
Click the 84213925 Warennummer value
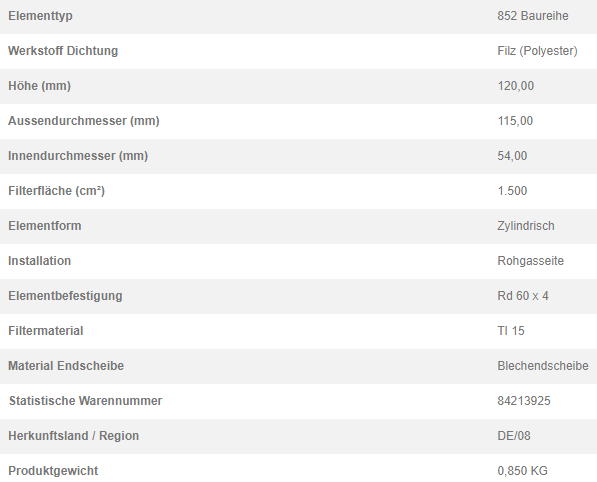click(524, 401)
